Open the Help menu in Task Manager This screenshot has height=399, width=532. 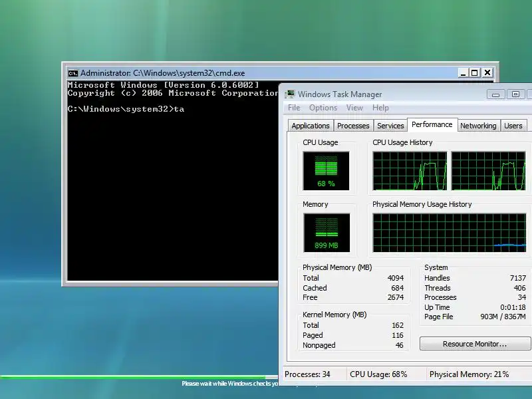coord(380,108)
